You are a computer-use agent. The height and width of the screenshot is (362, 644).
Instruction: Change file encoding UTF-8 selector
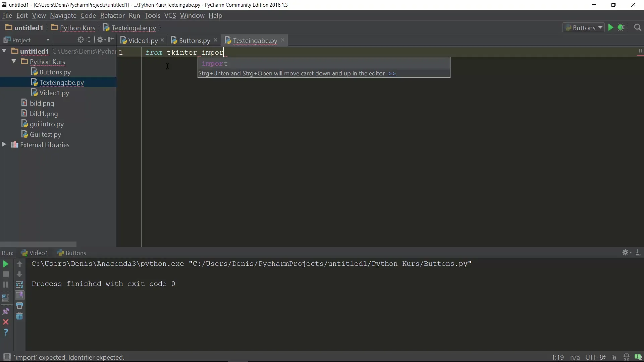click(595, 357)
